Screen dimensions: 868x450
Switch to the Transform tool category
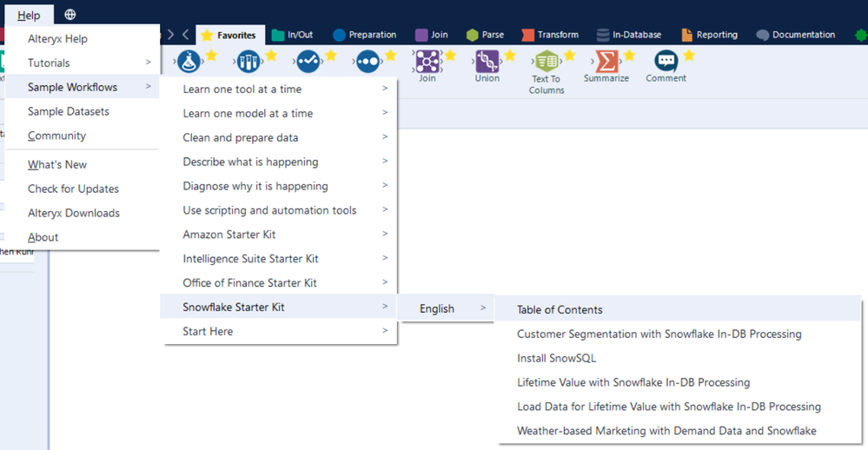(x=550, y=35)
